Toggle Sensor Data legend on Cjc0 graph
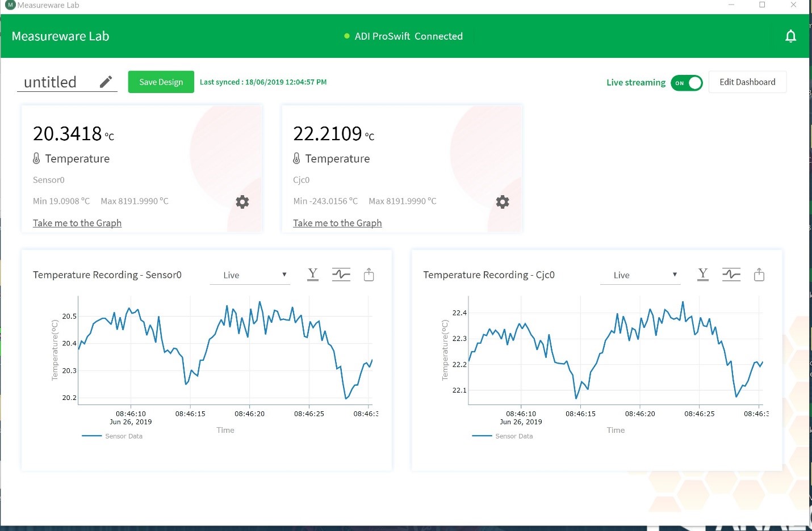Image resolution: width=812 pixels, height=531 pixels. point(503,436)
